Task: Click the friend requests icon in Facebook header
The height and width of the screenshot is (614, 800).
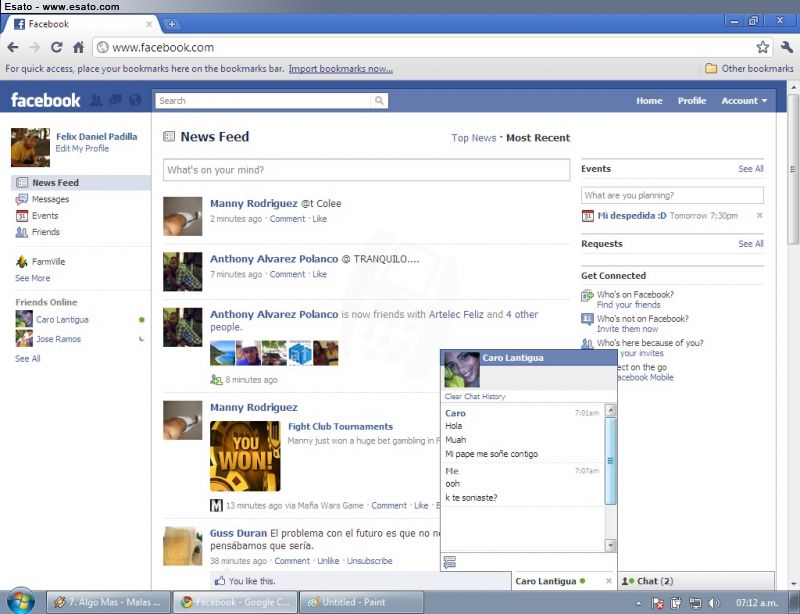Action: (95, 100)
